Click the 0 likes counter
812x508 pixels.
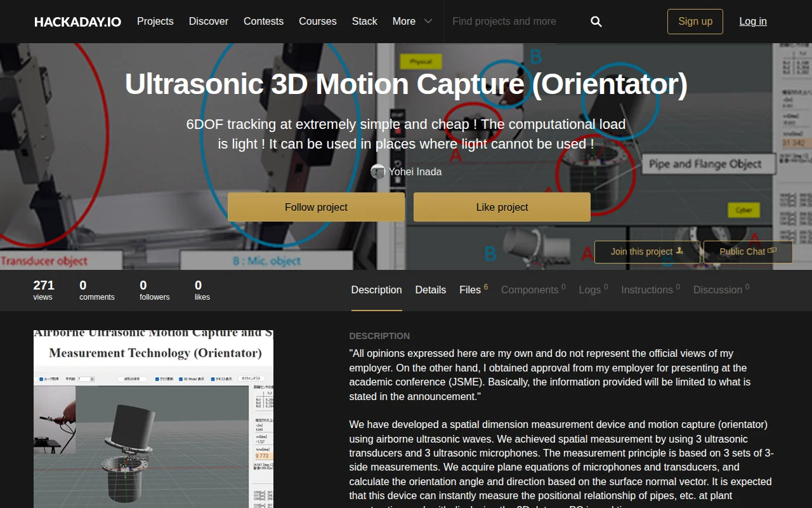point(202,290)
